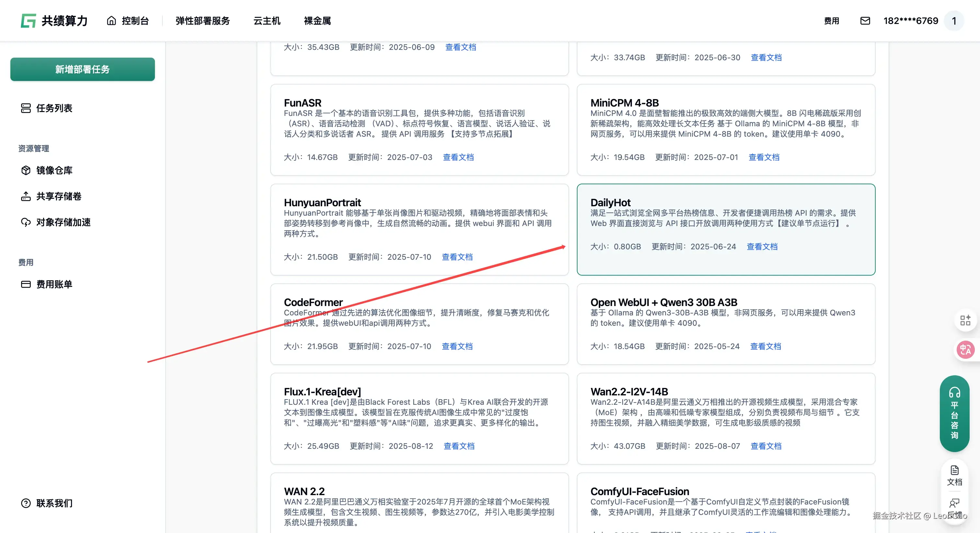980x533 pixels.
Task: Open the 平台咨询 headset button
Action: (x=954, y=413)
